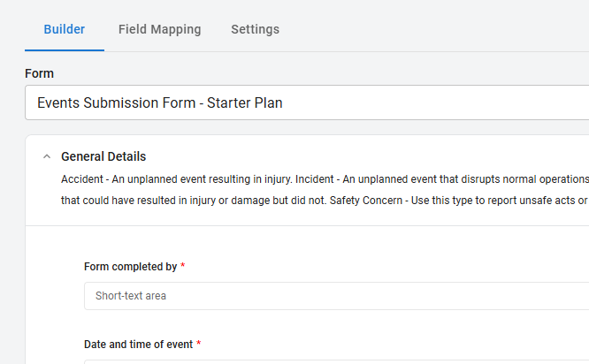Image resolution: width=589 pixels, height=364 pixels.
Task: Click the General Details section heading
Action: pos(103,156)
